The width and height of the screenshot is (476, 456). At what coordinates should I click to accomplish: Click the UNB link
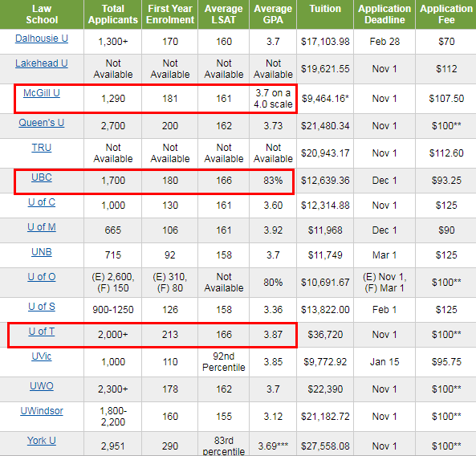point(42,252)
